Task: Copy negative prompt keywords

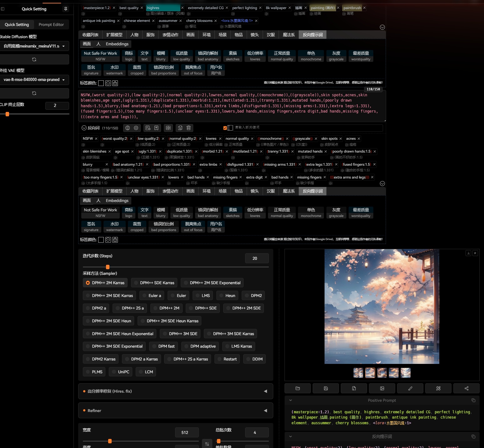Action: coord(180,128)
